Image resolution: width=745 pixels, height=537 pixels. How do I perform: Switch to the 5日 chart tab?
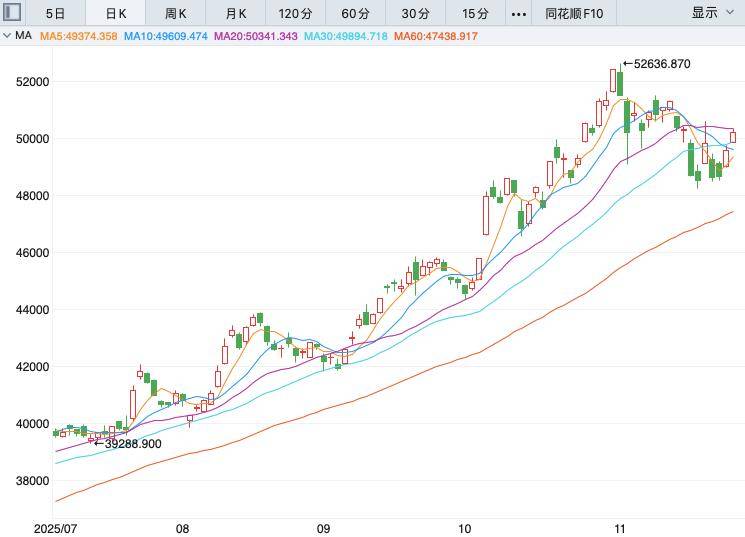(55, 13)
